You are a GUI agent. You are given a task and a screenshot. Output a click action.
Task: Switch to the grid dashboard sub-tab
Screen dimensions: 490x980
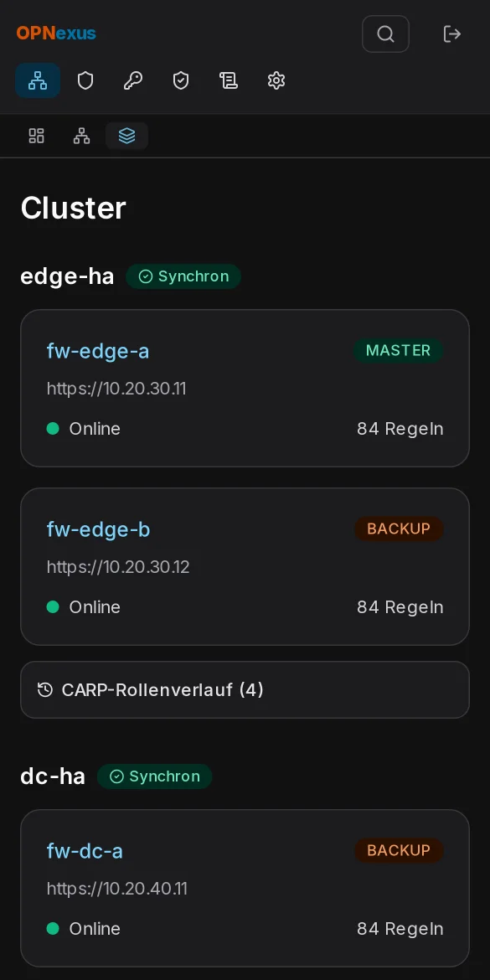[x=37, y=136]
